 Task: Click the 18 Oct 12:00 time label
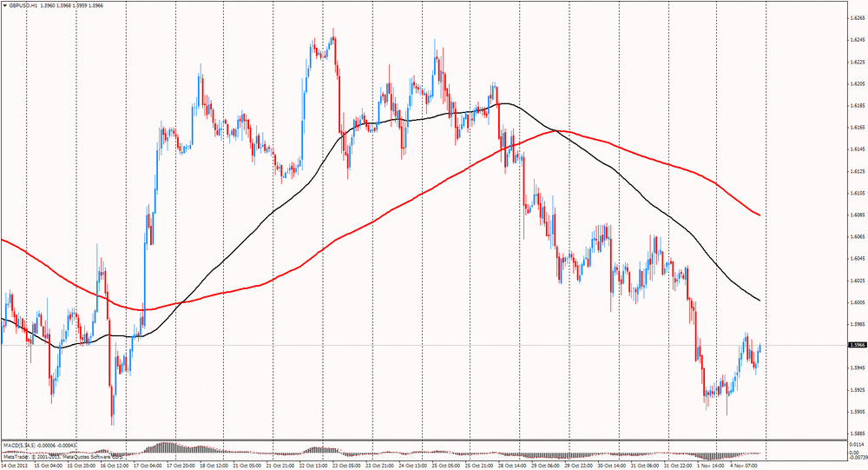(214, 467)
